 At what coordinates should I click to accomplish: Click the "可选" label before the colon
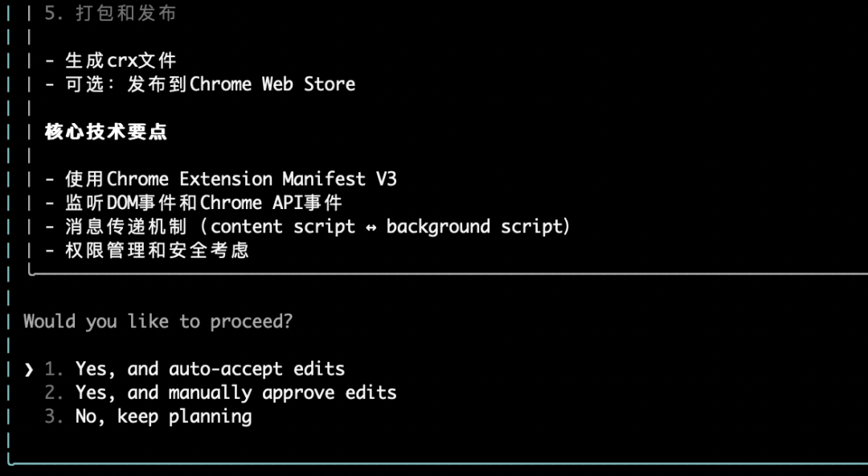tap(84, 84)
